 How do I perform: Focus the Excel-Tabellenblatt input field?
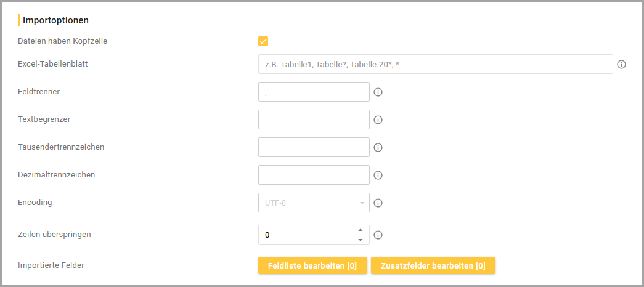[x=435, y=64]
